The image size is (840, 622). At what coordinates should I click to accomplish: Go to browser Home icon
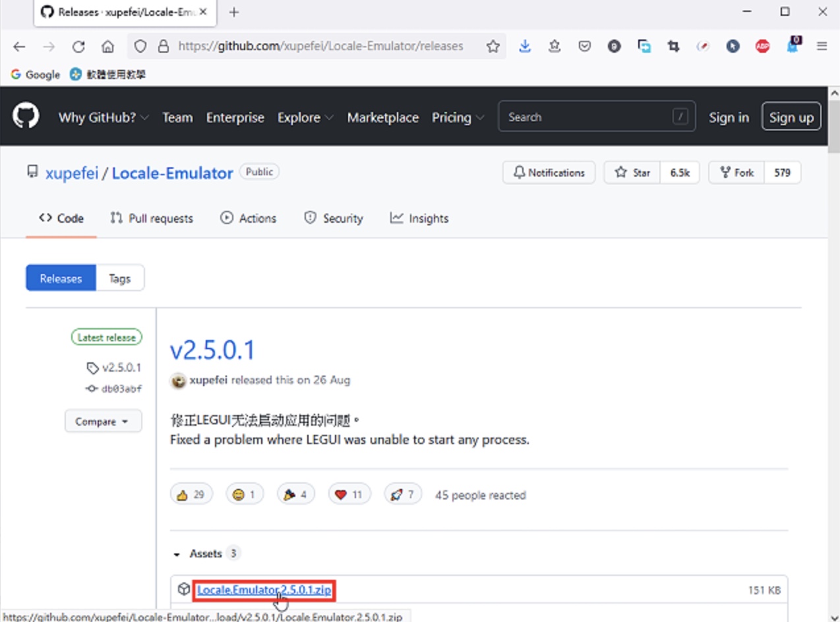point(107,46)
